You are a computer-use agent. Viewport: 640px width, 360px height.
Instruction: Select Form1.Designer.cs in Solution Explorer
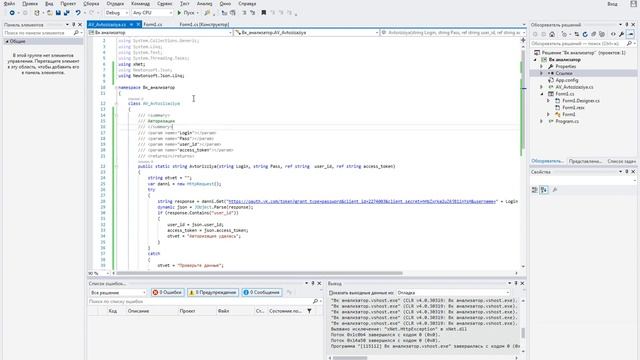[x=581, y=101]
